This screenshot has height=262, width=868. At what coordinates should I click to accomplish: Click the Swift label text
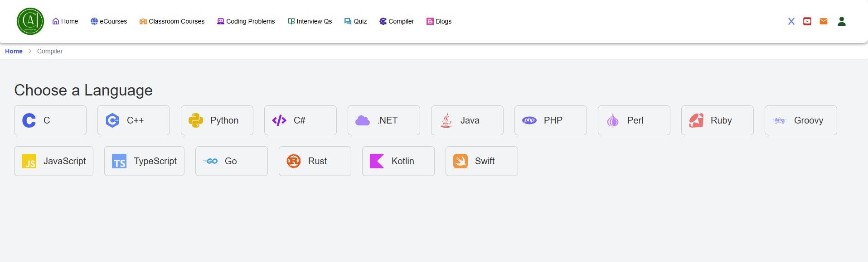click(x=485, y=161)
